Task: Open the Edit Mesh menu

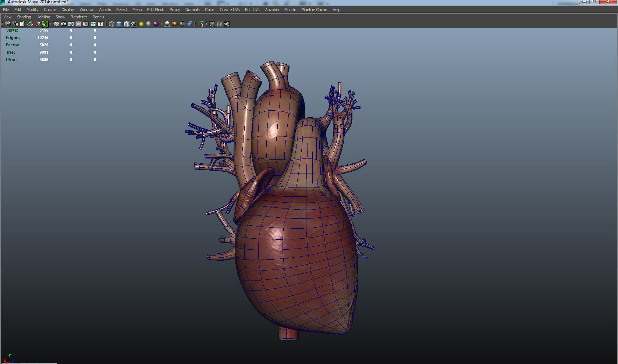Action: click(156, 10)
